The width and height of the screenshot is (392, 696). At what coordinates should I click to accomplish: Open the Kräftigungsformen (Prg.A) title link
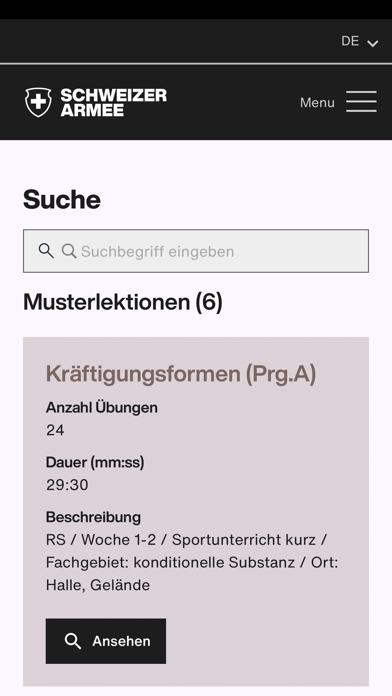pyautogui.click(x=181, y=374)
